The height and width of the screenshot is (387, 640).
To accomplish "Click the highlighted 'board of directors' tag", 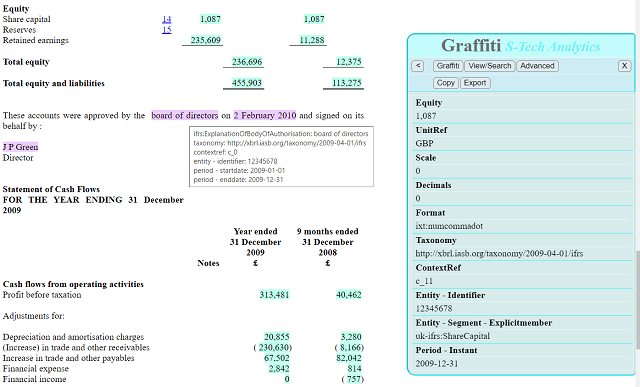I will tap(184, 116).
